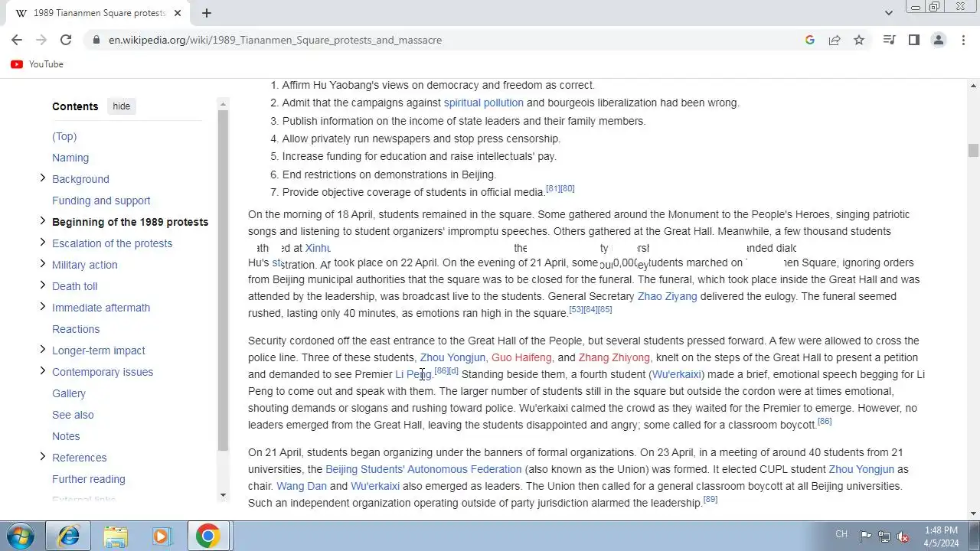View site information lock icon
The height and width of the screenshot is (551, 980).
coord(95,40)
